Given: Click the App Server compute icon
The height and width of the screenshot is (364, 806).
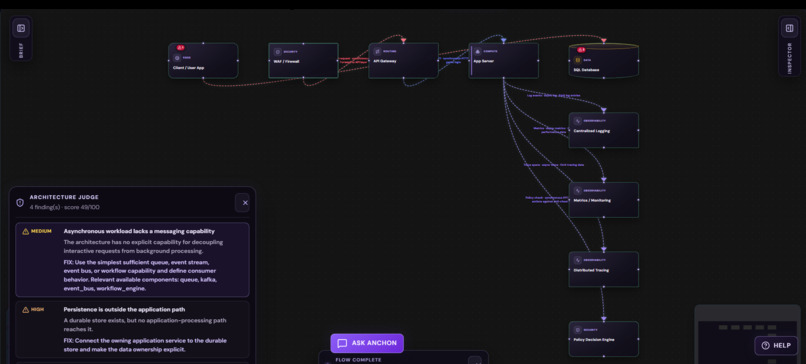Looking at the screenshot, I should pos(478,52).
